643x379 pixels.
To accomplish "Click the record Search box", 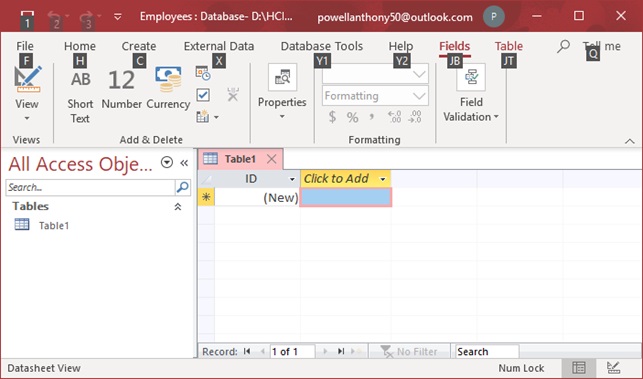I will click(487, 352).
